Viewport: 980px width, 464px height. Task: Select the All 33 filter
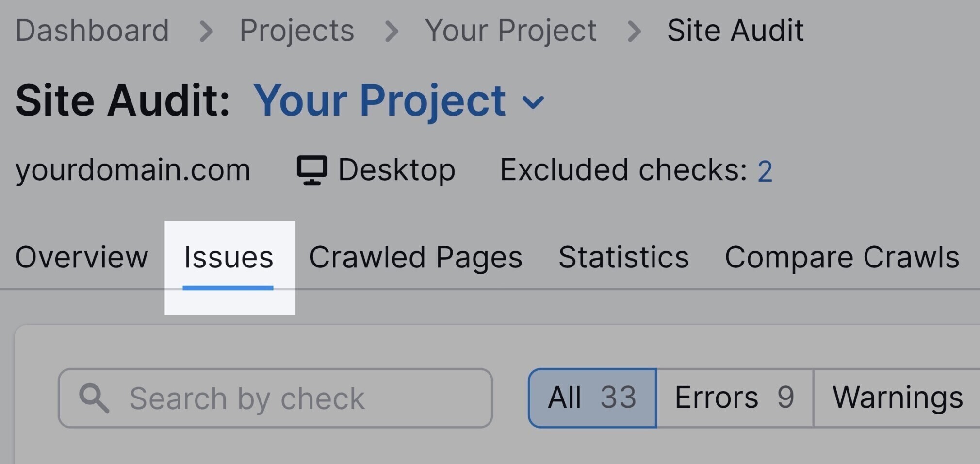[x=592, y=398]
